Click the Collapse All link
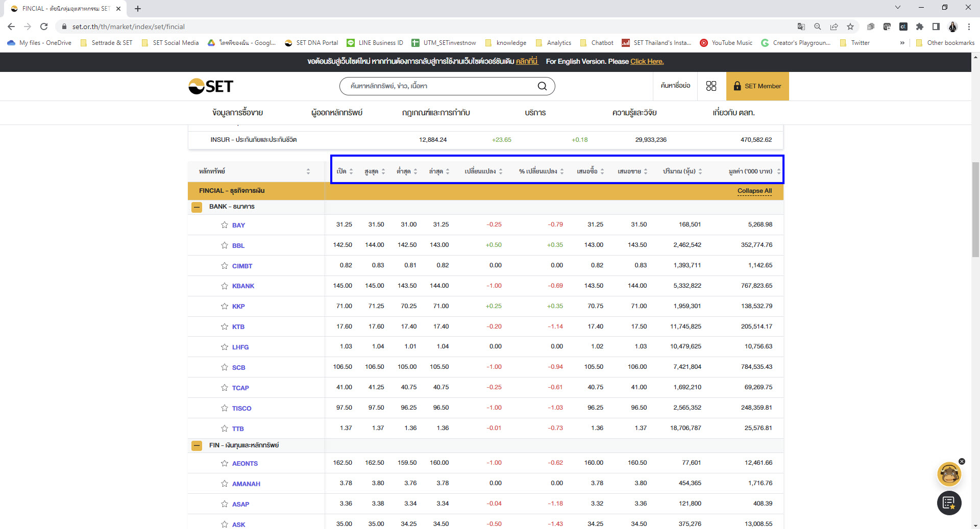This screenshot has height=529, width=980. coord(754,191)
